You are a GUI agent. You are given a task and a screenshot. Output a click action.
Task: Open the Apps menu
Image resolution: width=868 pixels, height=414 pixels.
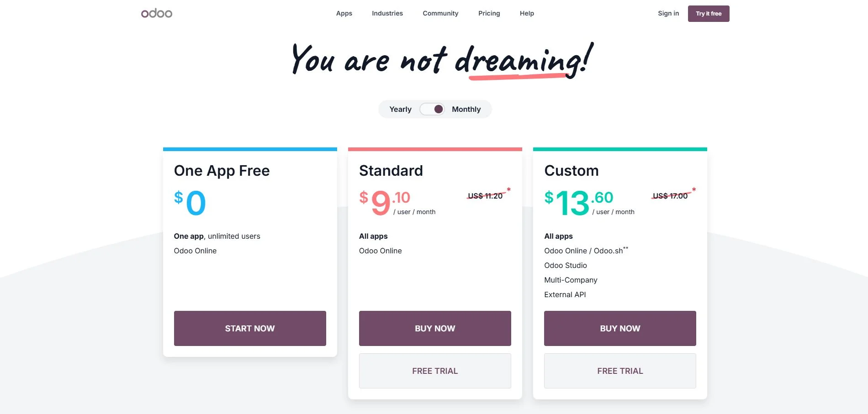(x=344, y=13)
